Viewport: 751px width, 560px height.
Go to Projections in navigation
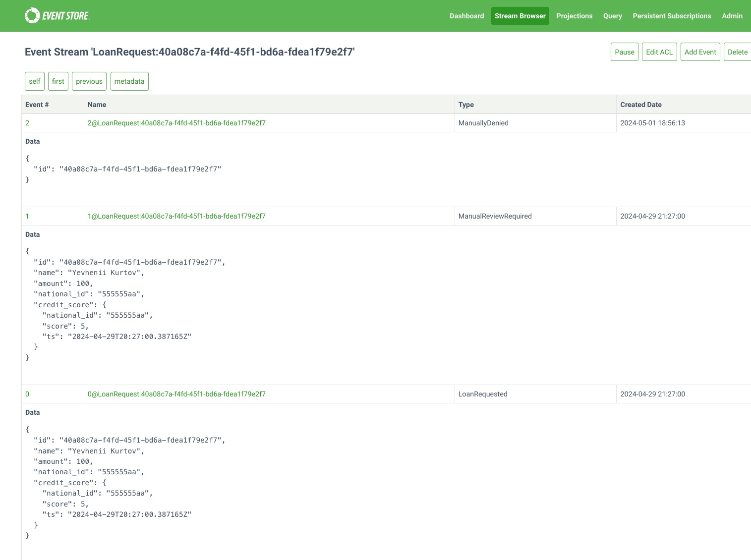[574, 16]
